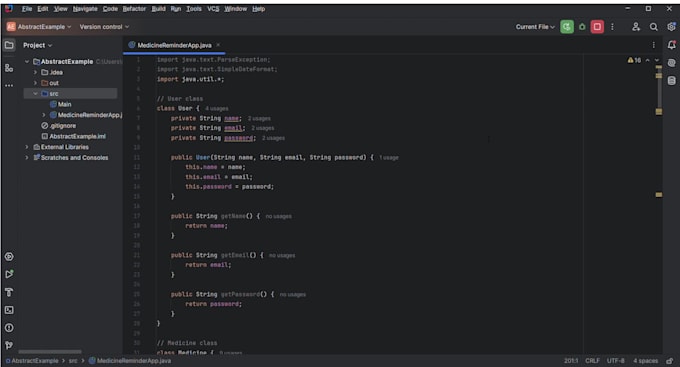Open more run actions vertical dots
This screenshot has height=367, width=680.
pos(612,27)
